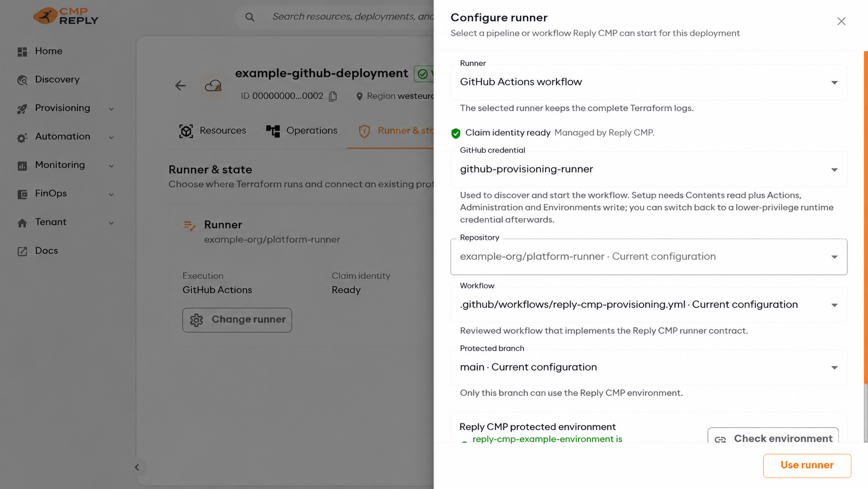
Task: Click the Provisioning rocket icon
Action: click(x=22, y=109)
